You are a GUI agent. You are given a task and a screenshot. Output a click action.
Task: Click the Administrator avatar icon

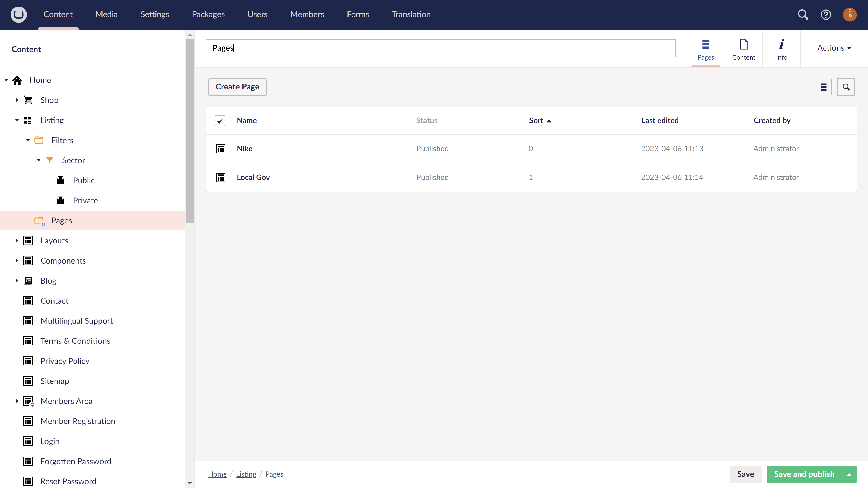(x=850, y=14)
